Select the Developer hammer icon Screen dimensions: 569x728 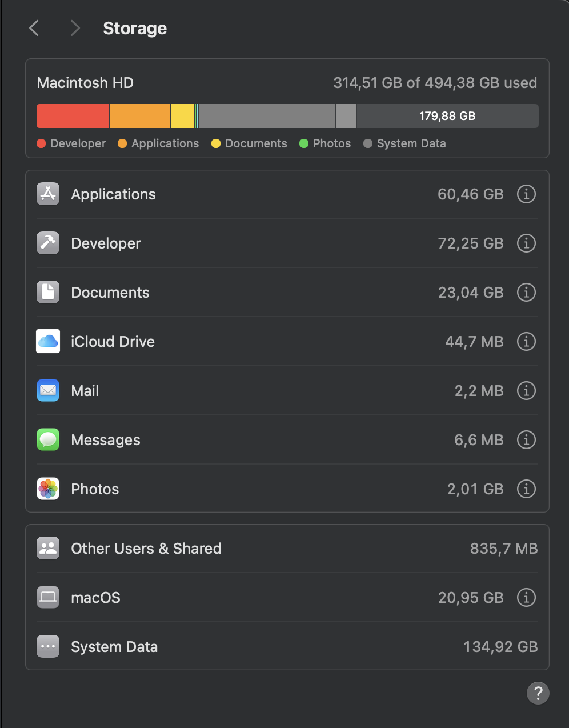click(48, 243)
